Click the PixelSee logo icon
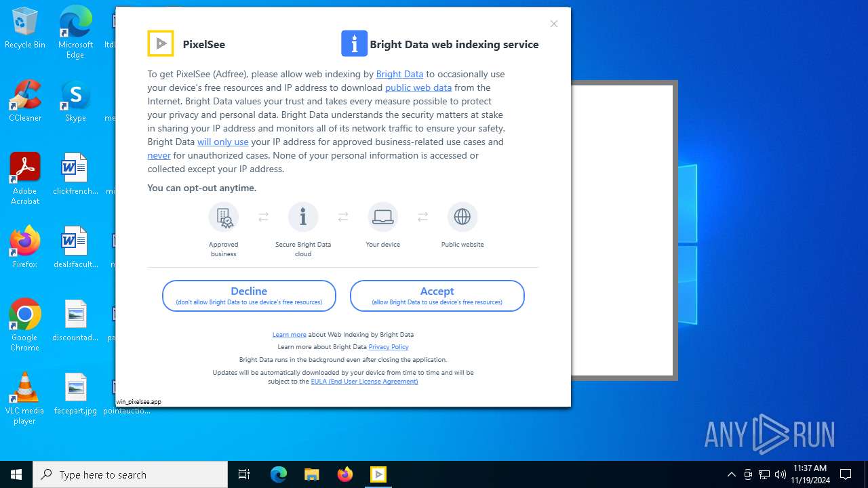Image resolution: width=868 pixels, height=488 pixels. click(161, 43)
